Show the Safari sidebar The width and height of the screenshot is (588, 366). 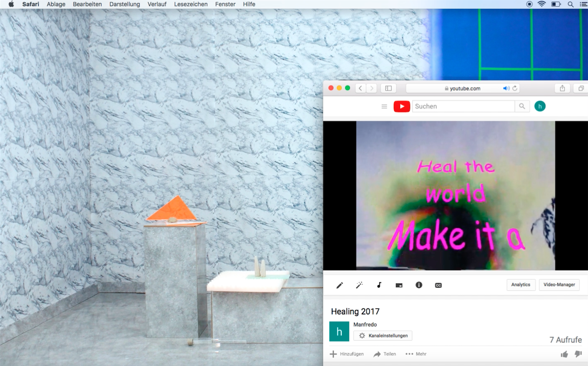pos(388,88)
